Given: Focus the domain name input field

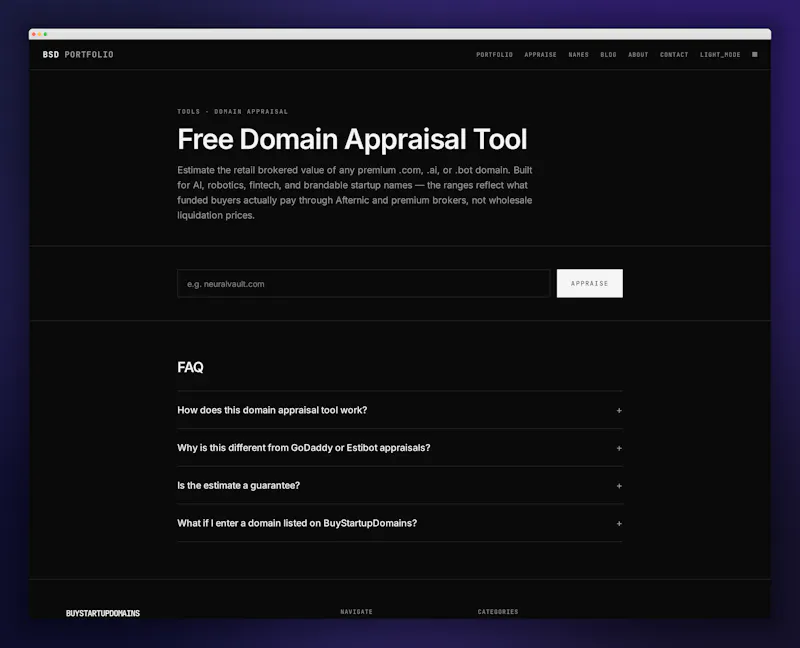Looking at the screenshot, I should click(x=364, y=284).
